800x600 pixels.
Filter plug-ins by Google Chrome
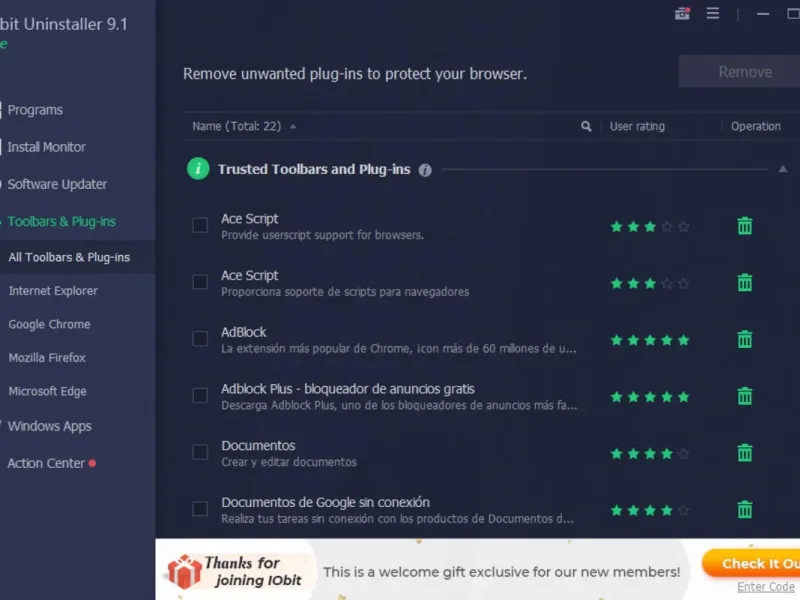click(49, 324)
